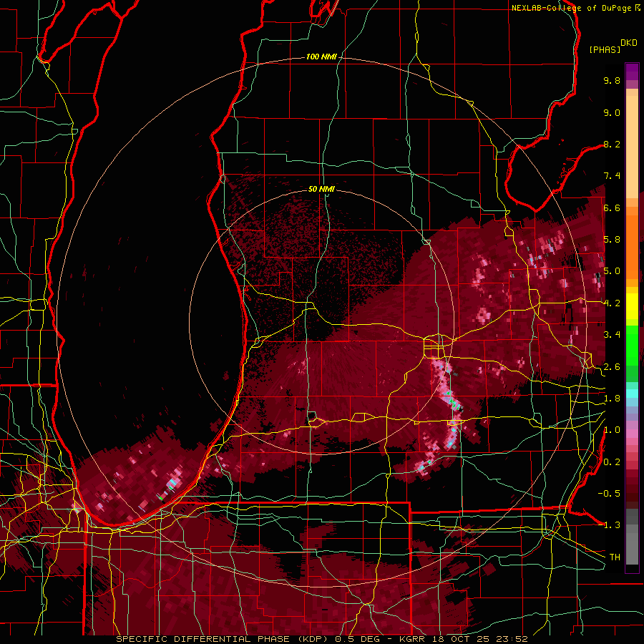
Task: Click the orange band on the color bar
Action: (632, 243)
